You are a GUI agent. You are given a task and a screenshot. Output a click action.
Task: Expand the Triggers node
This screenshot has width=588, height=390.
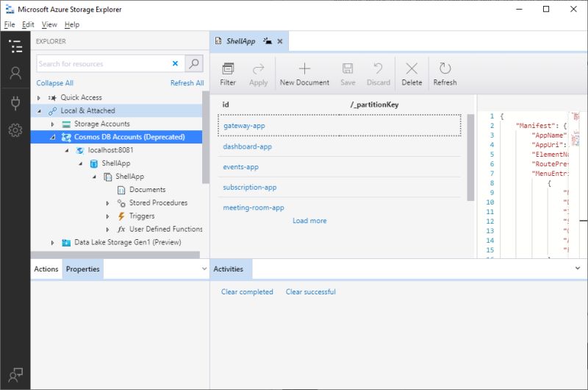coord(107,216)
